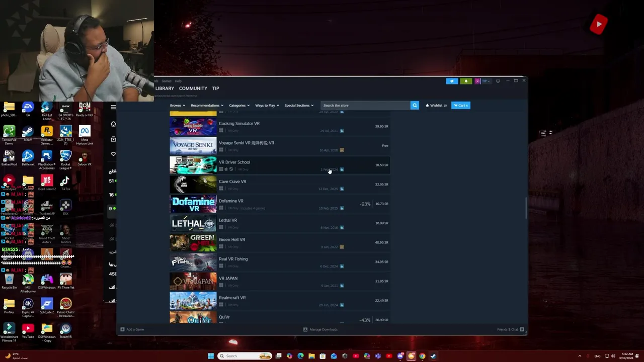Open the Meta Horizon Link desktop icon
Image resolution: width=644 pixels, height=362 pixels.
point(85,136)
